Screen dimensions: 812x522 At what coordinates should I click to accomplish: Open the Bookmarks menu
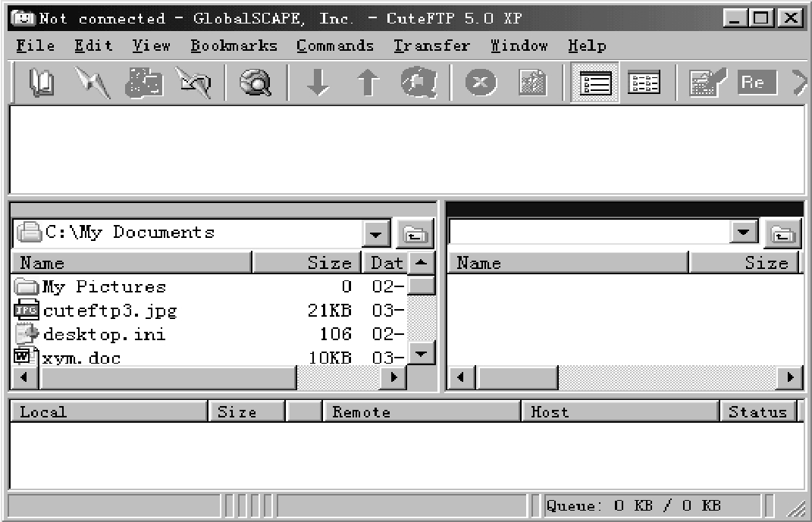pyautogui.click(x=234, y=46)
